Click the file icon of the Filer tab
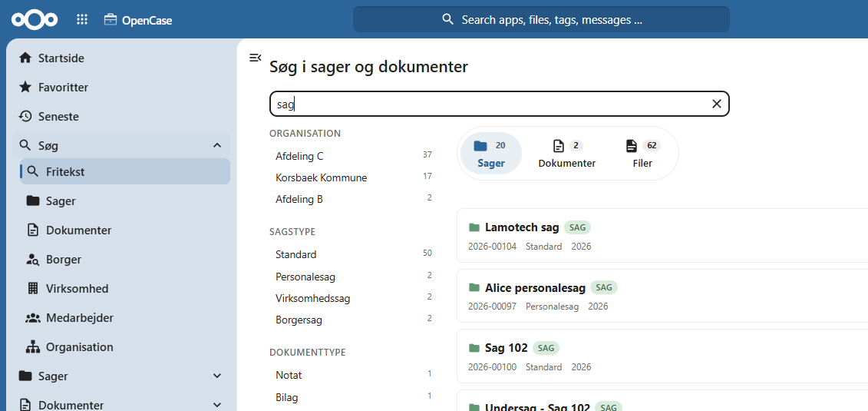 [x=632, y=146]
